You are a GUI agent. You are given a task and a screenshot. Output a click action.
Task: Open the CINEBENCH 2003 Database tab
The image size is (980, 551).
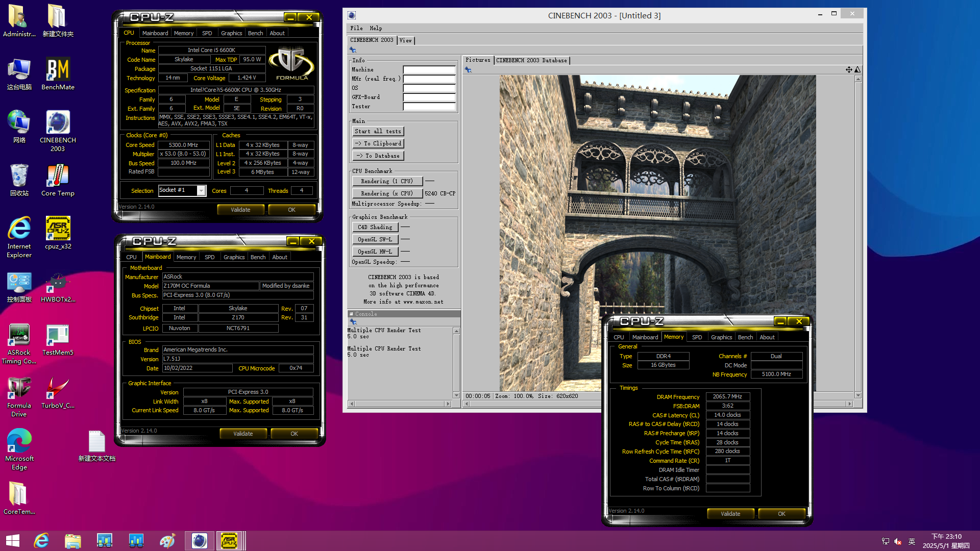click(531, 60)
